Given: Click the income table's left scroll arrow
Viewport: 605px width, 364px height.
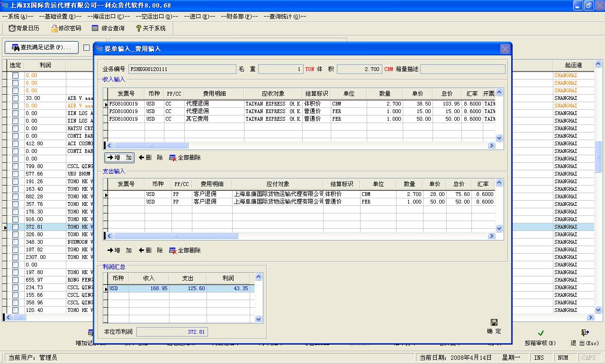Looking at the screenshot, I should tap(110, 145).
